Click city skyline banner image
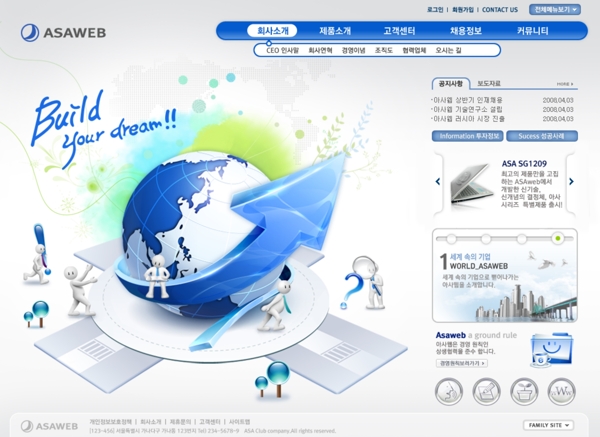Viewport: 600px width, 437px height. point(526,303)
